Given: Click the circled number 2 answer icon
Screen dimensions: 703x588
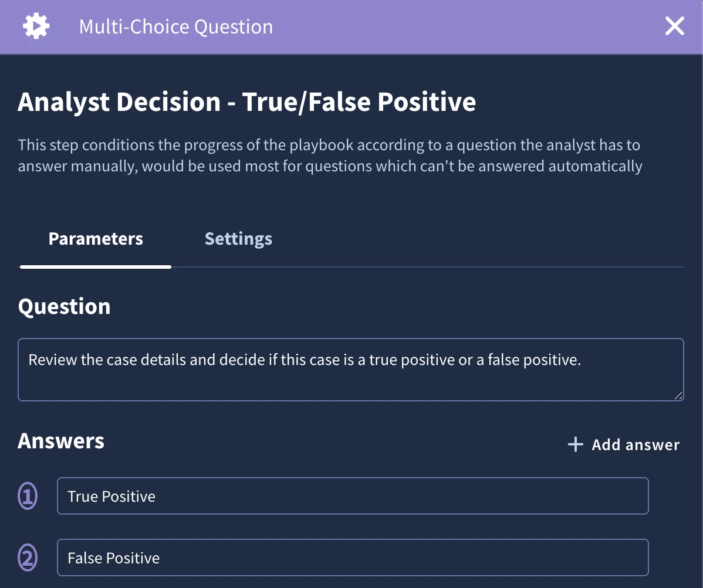Looking at the screenshot, I should [28, 557].
